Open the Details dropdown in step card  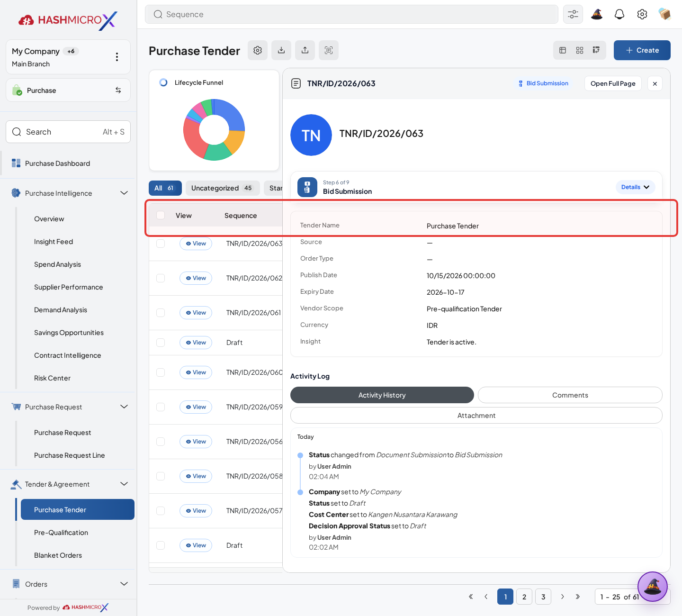click(635, 187)
